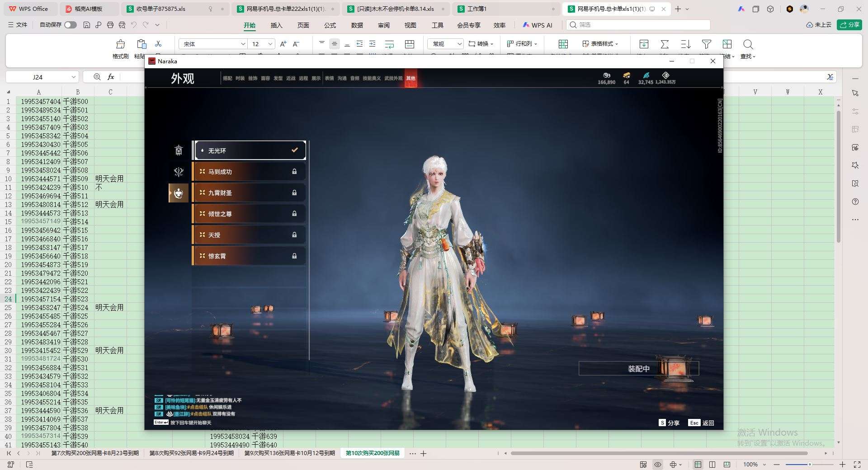The image size is (868, 470).
Task: Click the green 分享 button in WPS
Action: [x=849, y=25]
